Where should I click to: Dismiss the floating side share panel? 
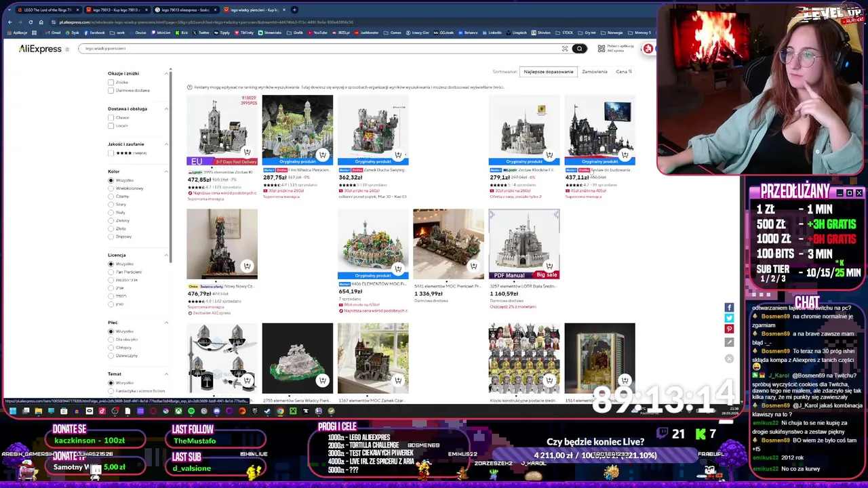tap(729, 359)
